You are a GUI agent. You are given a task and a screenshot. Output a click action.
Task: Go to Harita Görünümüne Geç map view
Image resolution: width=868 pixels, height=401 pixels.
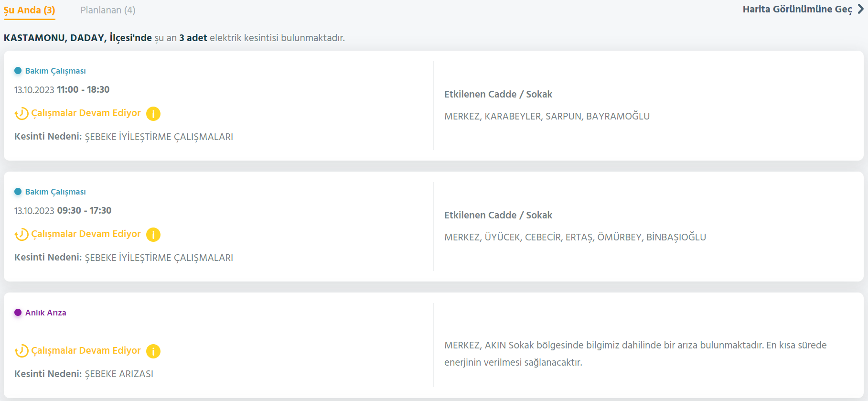797,9
